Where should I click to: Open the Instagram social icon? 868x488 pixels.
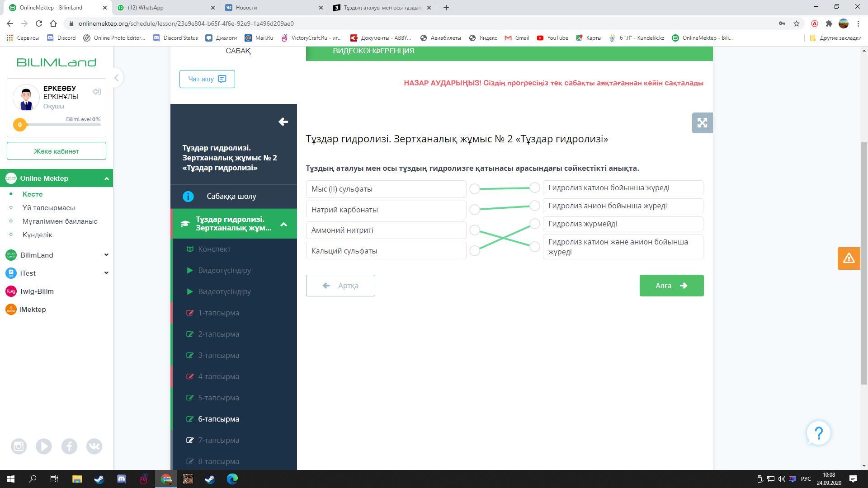(x=19, y=446)
